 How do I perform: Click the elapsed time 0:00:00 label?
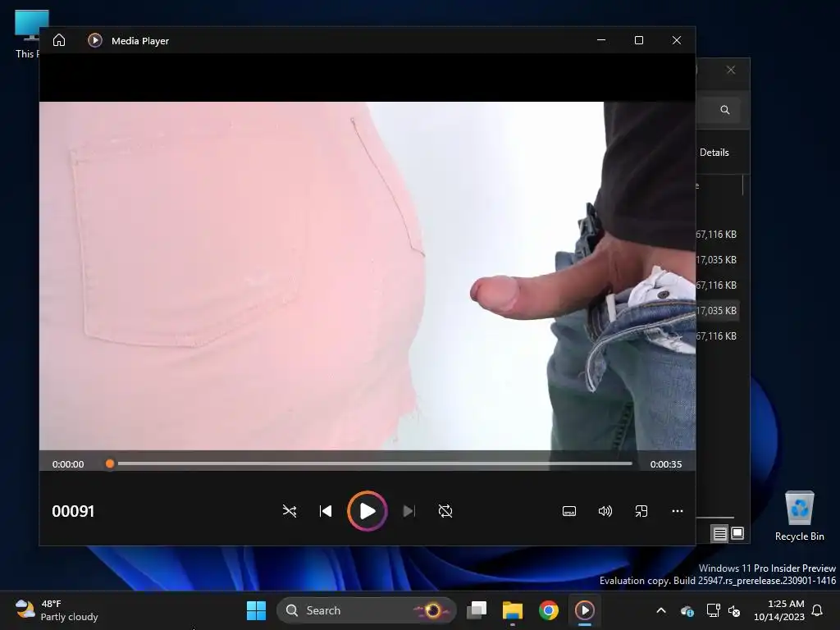(x=68, y=464)
